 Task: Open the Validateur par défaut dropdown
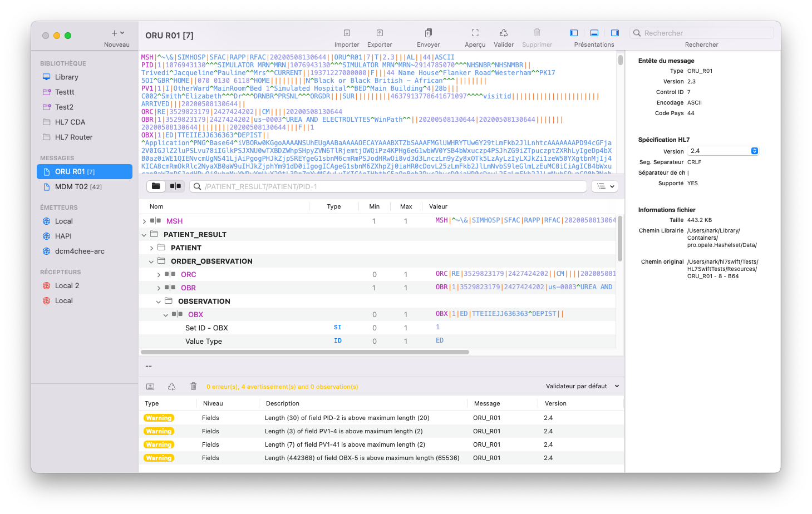click(x=582, y=386)
